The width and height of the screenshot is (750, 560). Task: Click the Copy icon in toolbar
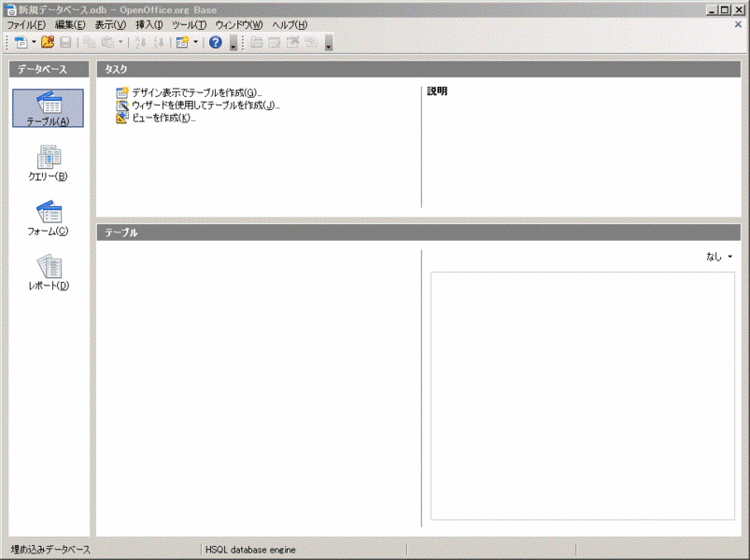(90, 43)
